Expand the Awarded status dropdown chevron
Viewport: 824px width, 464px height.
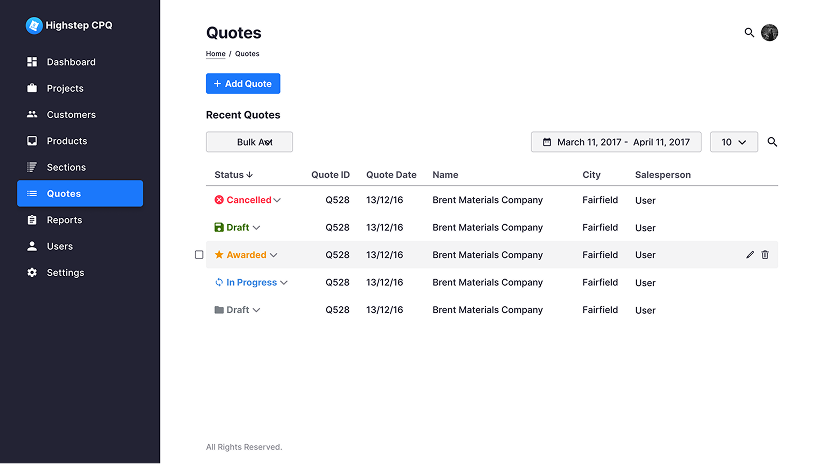point(273,255)
